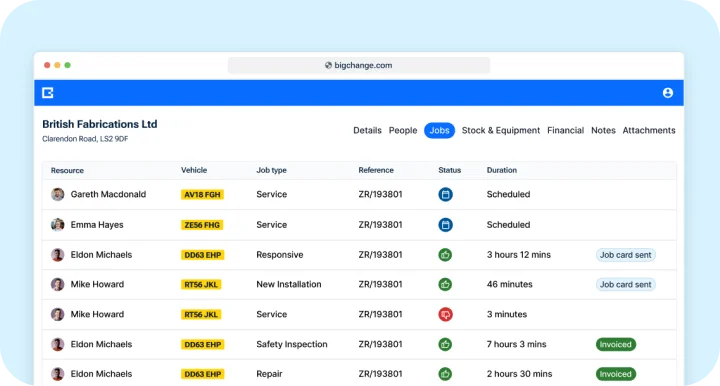Viewport: 720px width, 386px height.
Task: Click Eldon Michaels' avatar on Safety Inspection row
Action: tap(57, 344)
